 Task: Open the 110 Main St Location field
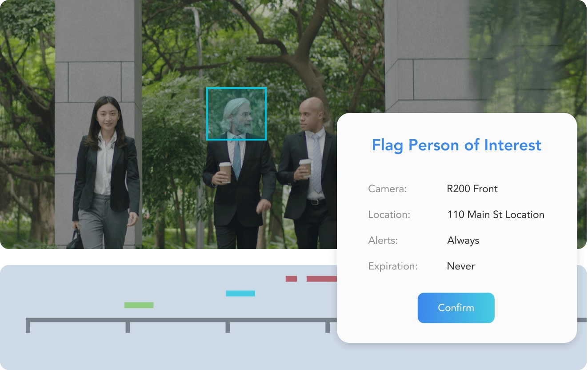click(x=496, y=215)
